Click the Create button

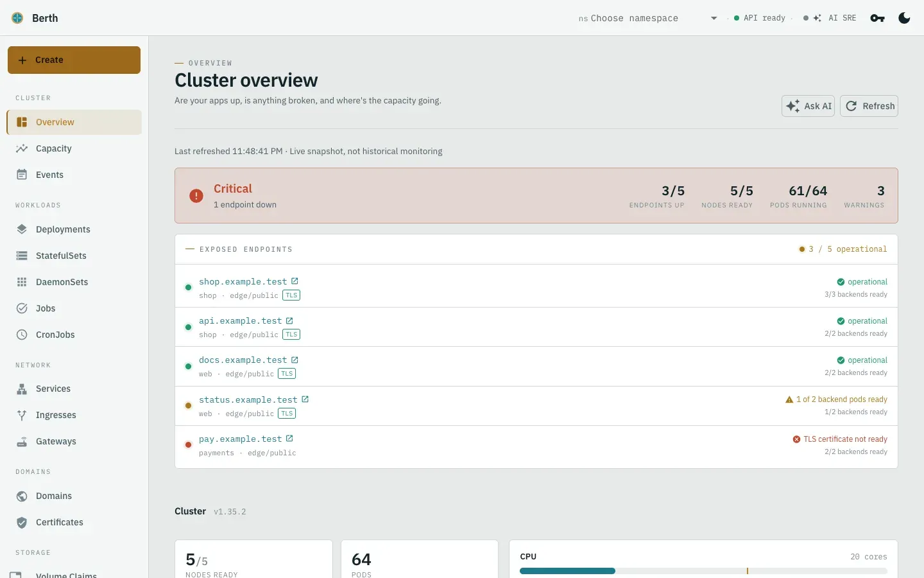[74, 60]
